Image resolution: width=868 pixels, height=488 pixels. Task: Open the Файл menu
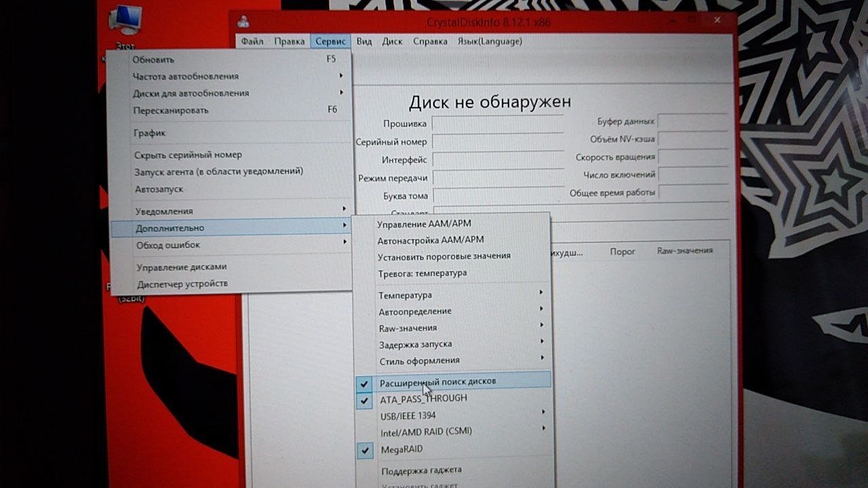252,41
